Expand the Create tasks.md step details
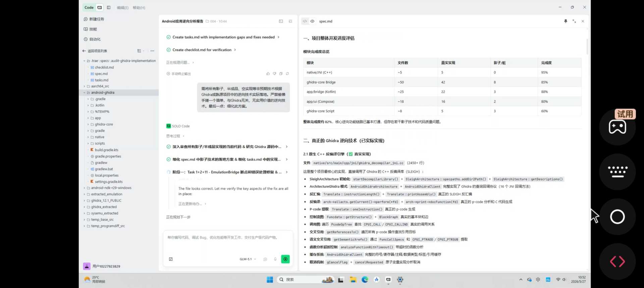 [x=278, y=37]
